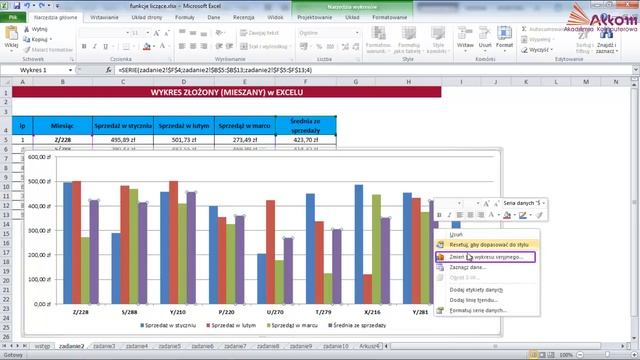This screenshot has width=640, height=360.
Task: Click Sprzedaż w lutym legend entry
Action: coord(231,325)
